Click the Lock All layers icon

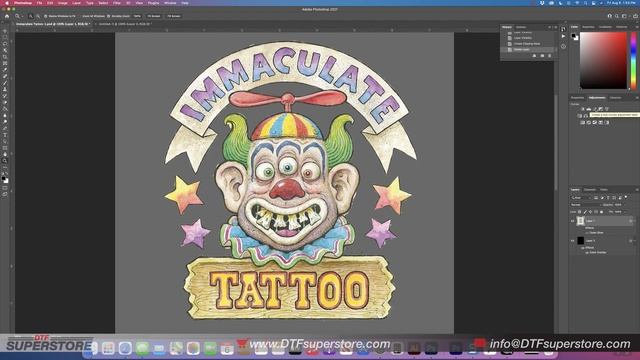(x=601, y=212)
